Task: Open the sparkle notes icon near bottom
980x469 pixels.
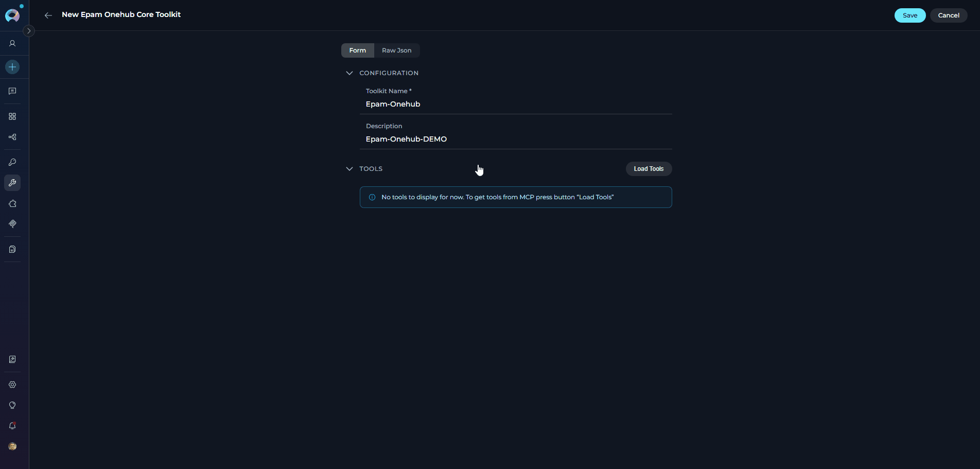Action: tap(12, 359)
